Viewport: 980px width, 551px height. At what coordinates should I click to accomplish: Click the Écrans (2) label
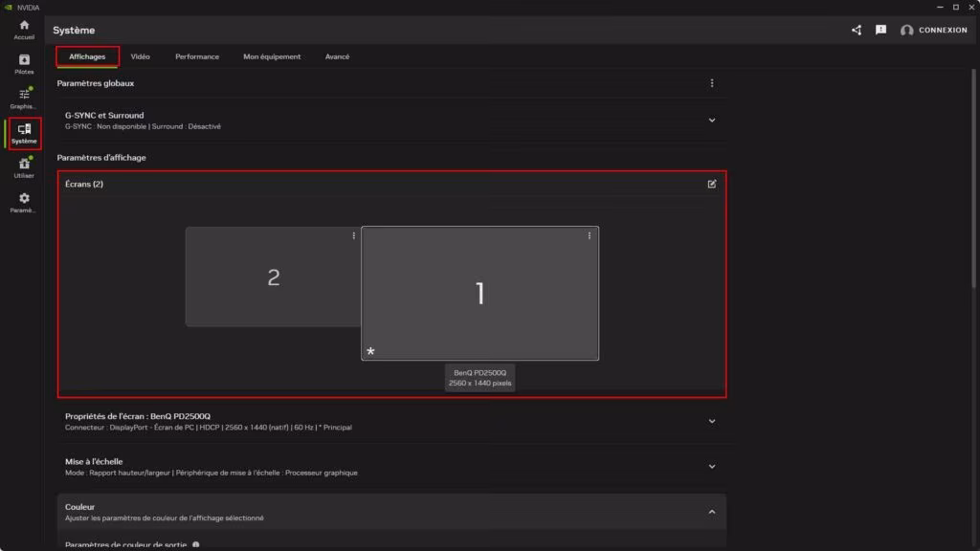[84, 184]
